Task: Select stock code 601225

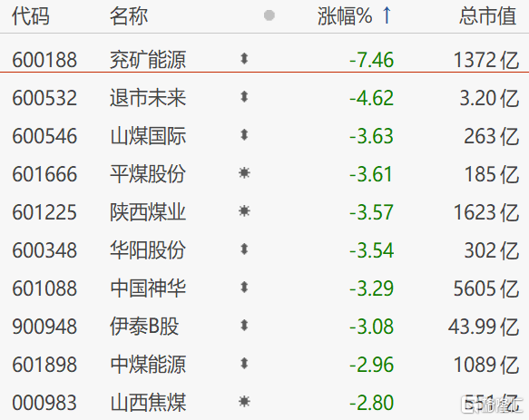Action: click(x=44, y=212)
